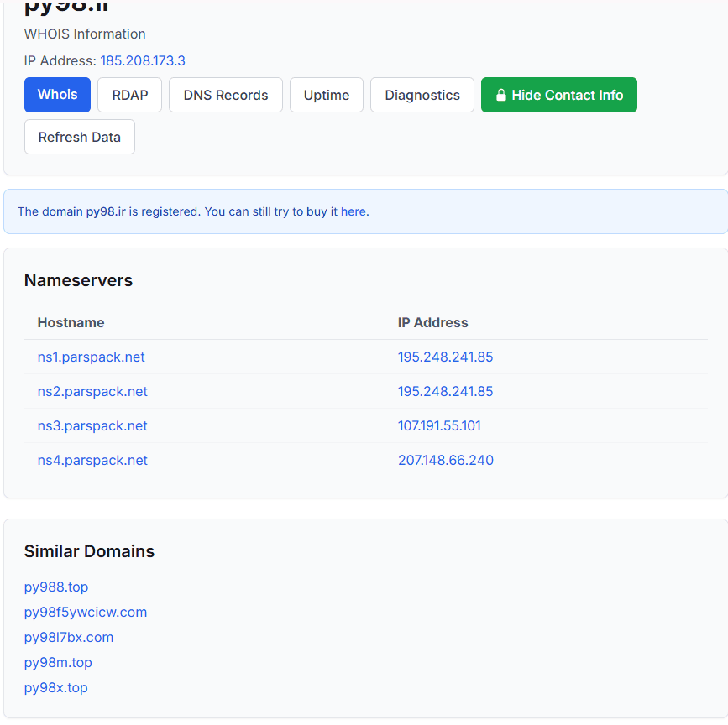Open IP address link 185.208.173.3

[x=143, y=60]
